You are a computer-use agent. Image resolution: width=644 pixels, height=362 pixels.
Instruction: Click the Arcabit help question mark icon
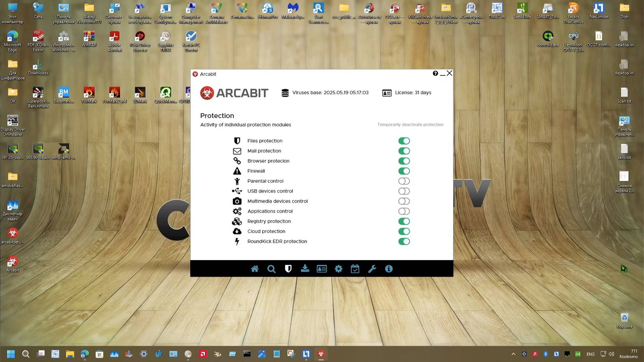pyautogui.click(x=435, y=73)
